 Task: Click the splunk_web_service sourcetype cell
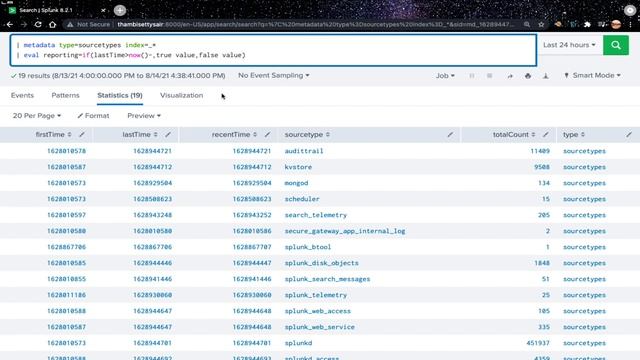(x=320, y=327)
